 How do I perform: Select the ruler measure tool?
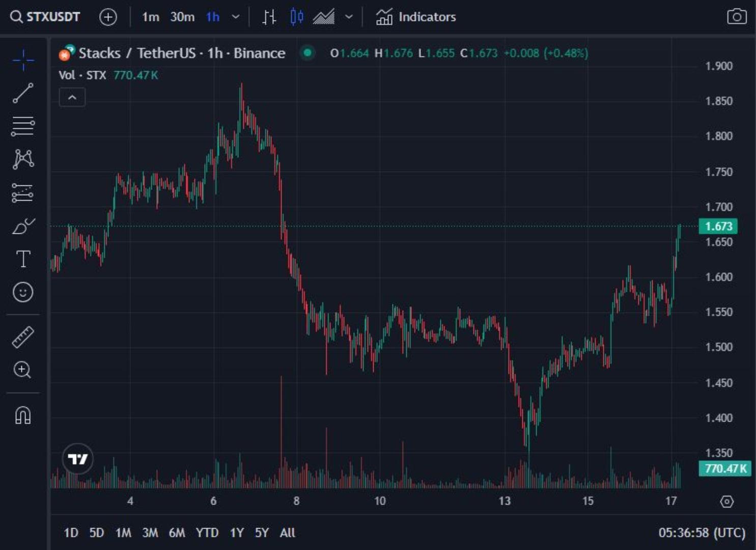(x=23, y=337)
